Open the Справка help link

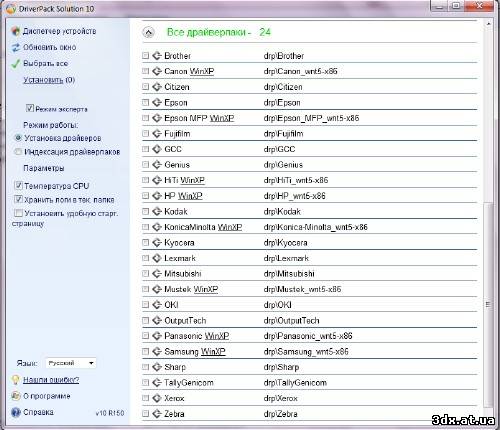[x=38, y=412]
